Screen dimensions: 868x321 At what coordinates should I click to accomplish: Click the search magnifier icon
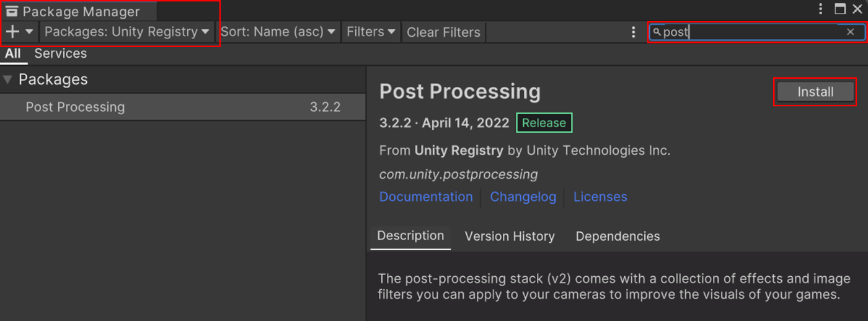[x=657, y=32]
